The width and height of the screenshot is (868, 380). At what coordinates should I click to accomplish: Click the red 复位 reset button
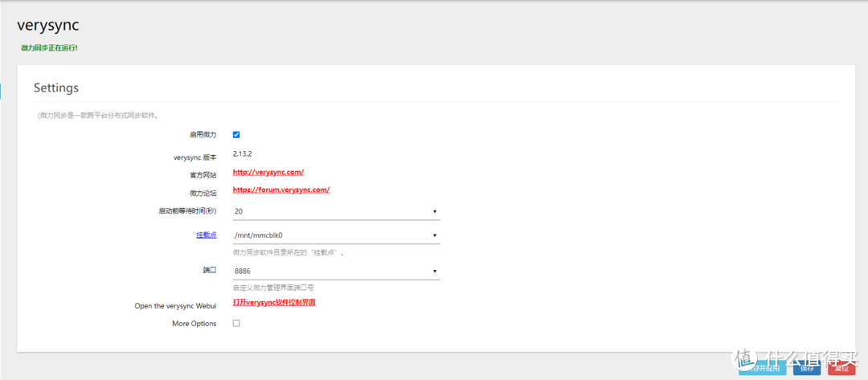841,367
